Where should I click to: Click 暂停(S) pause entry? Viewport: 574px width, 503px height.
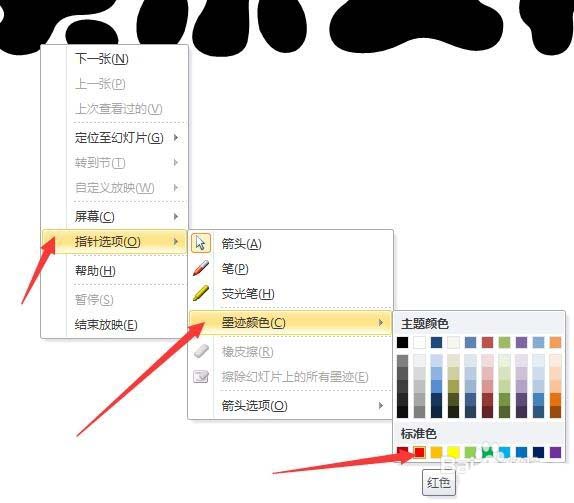tap(115, 300)
